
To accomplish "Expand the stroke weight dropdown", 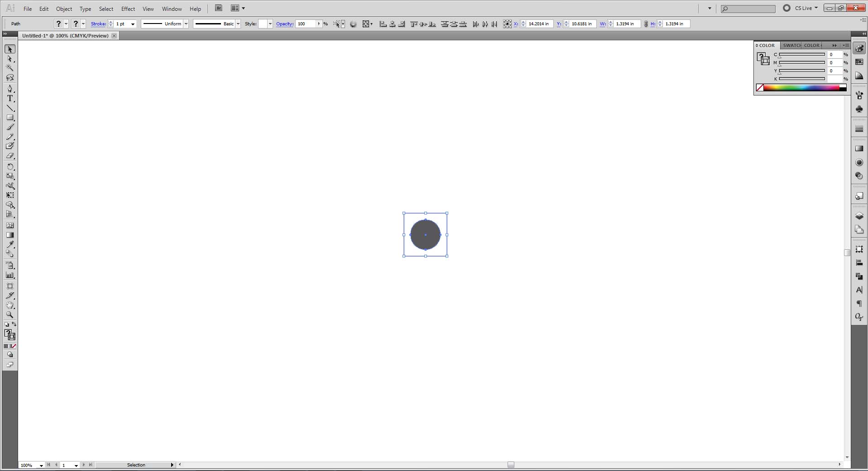I will point(133,24).
